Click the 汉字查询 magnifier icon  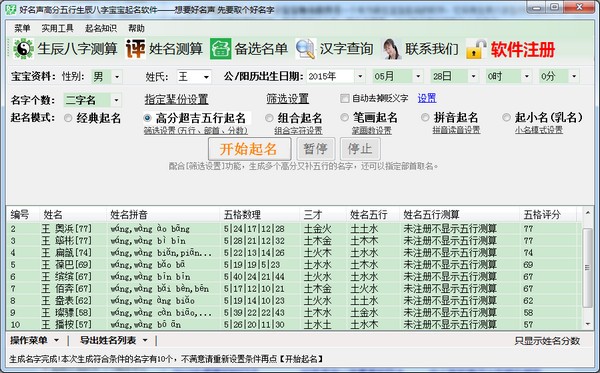pos(305,49)
